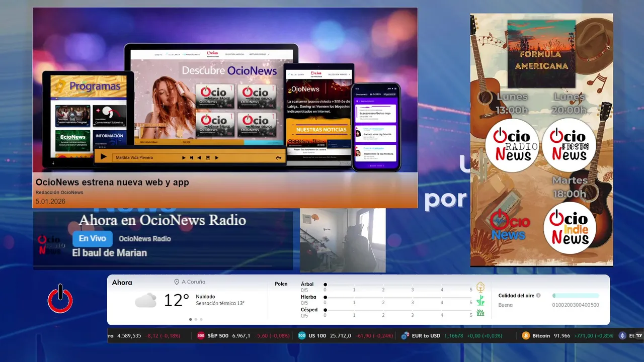Viewport: 644px width, 362px height.
Task: Click the US 100 teal ticker icon
Action: point(302,335)
